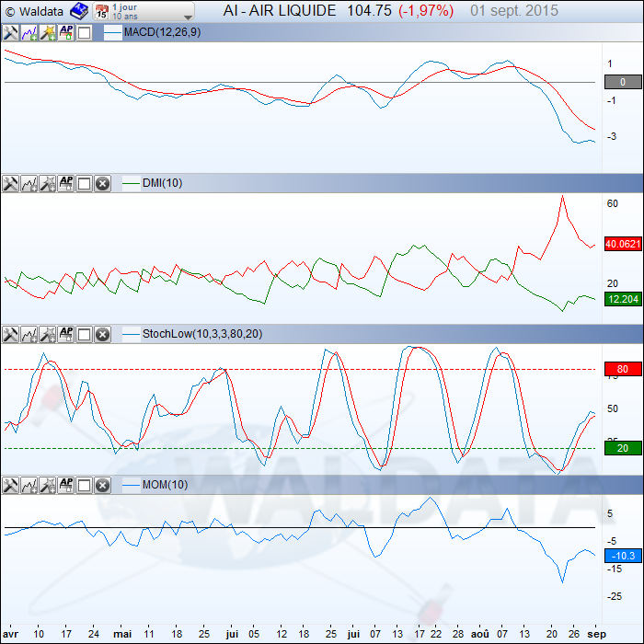Click magic wand icon in MOM panel
Viewport: 644px width, 644px height.
click(48, 485)
